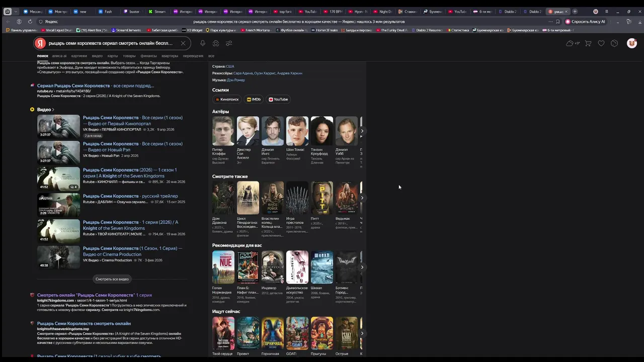Open the user profile avatar
Viewport: 644px width, 362px height.
632,43
